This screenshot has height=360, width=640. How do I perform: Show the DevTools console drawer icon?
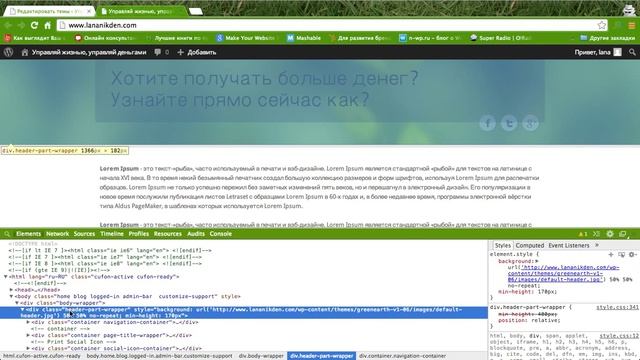point(596,234)
